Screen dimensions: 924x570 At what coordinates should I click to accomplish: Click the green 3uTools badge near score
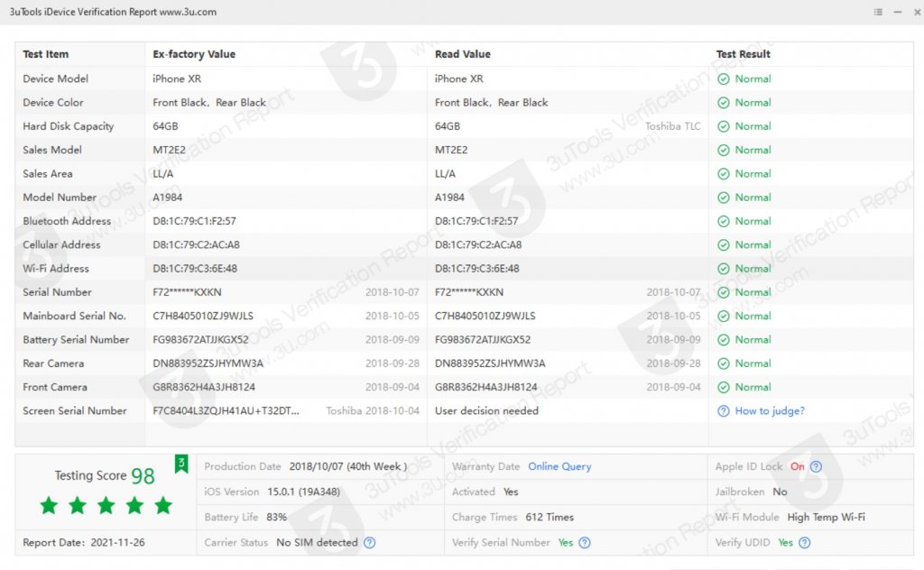pos(180,464)
